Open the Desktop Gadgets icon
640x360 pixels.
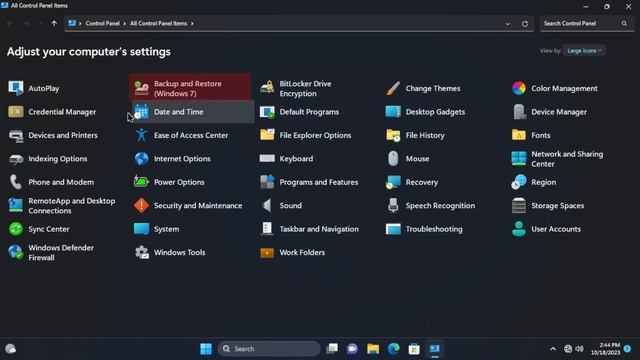click(393, 112)
